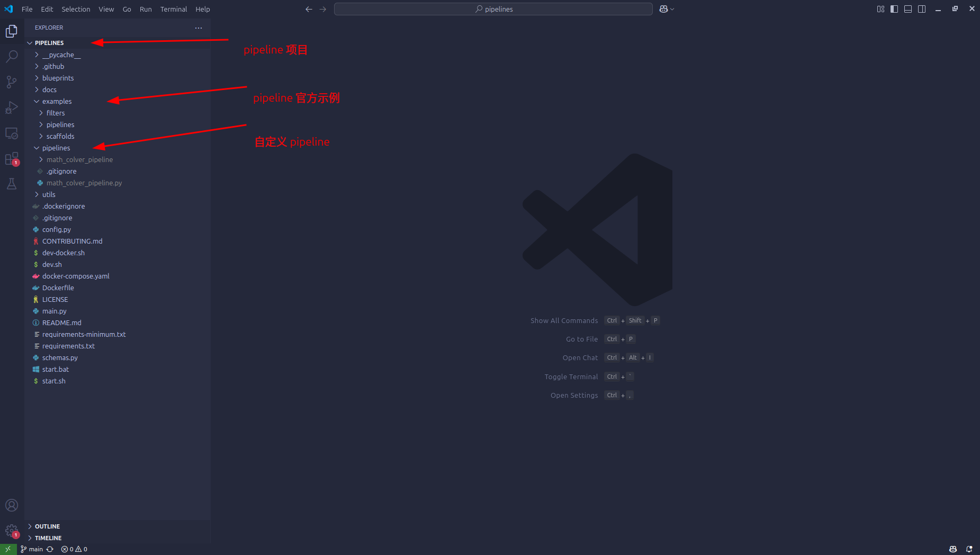The height and width of the screenshot is (555, 980).
Task: Toggle the Secondary Side Bar visibility
Action: click(x=922, y=9)
